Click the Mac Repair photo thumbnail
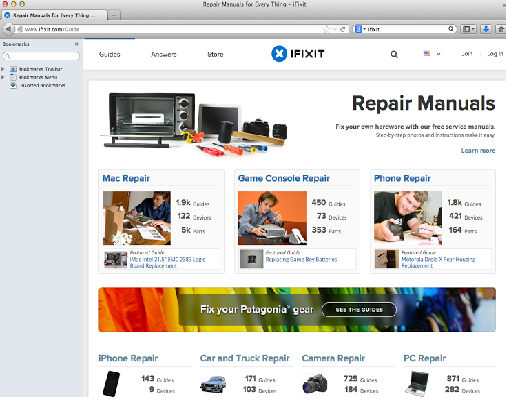 pyautogui.click(x=137, y=218)
